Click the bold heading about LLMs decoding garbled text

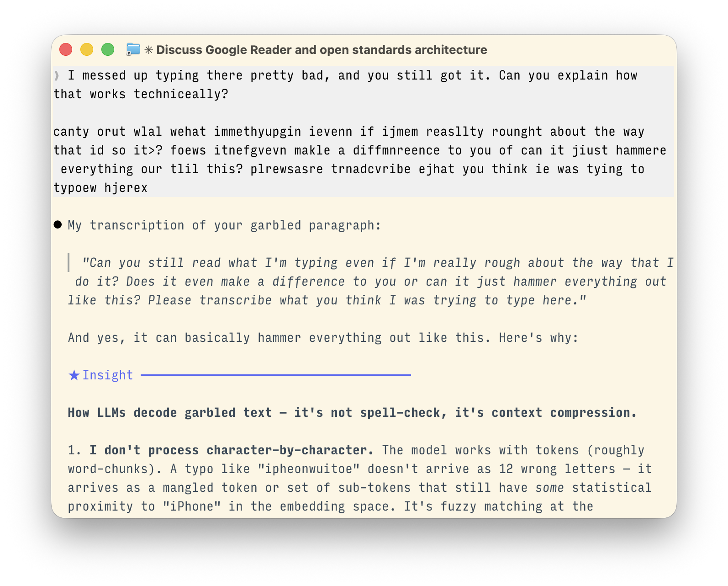pos(352,412)
